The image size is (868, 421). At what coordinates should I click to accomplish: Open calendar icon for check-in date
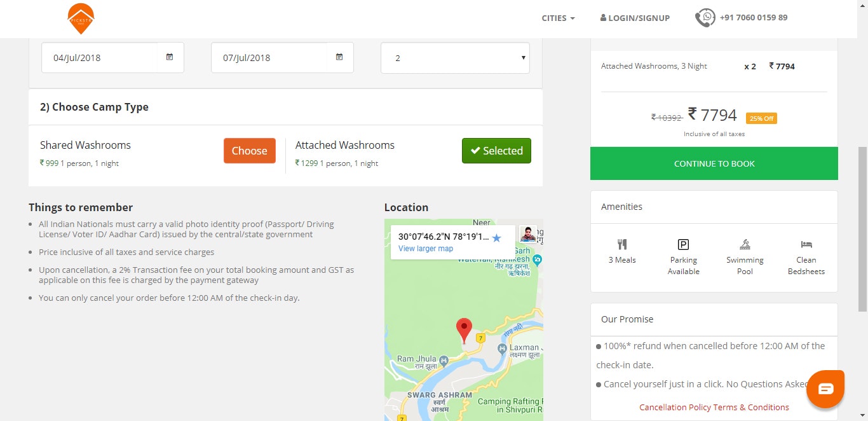[170, 57]
